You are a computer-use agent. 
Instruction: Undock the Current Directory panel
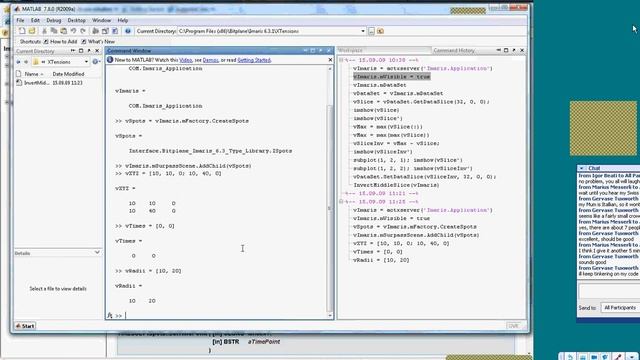[89, 51]
